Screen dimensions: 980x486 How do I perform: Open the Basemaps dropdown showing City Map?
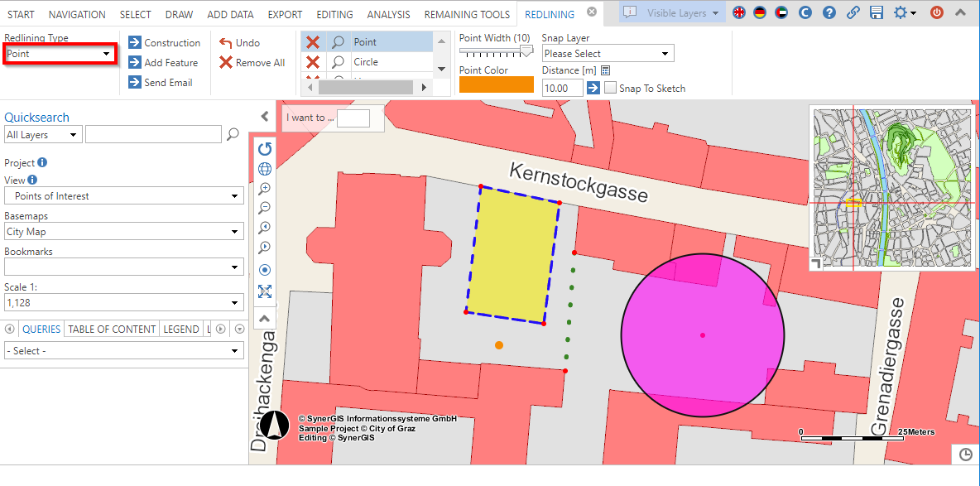point(122,231)
